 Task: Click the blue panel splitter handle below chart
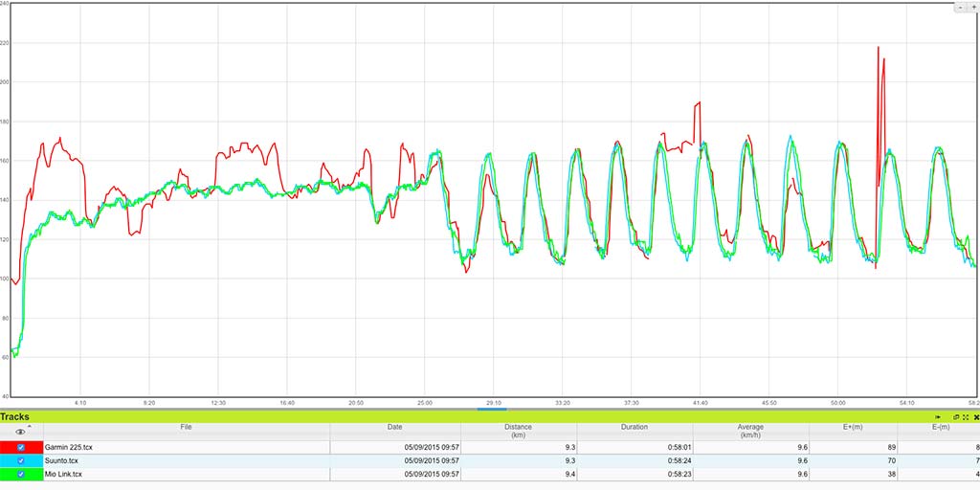[492, 410]
